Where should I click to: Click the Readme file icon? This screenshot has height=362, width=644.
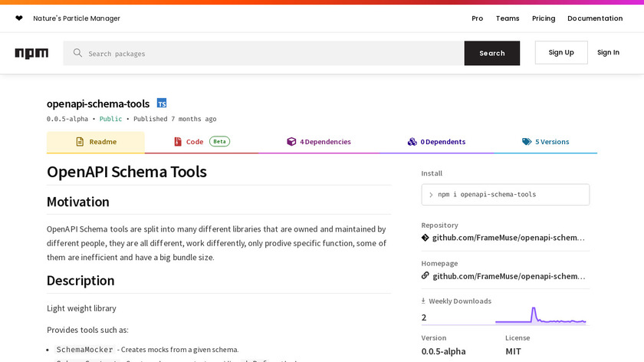click(80, 142)
